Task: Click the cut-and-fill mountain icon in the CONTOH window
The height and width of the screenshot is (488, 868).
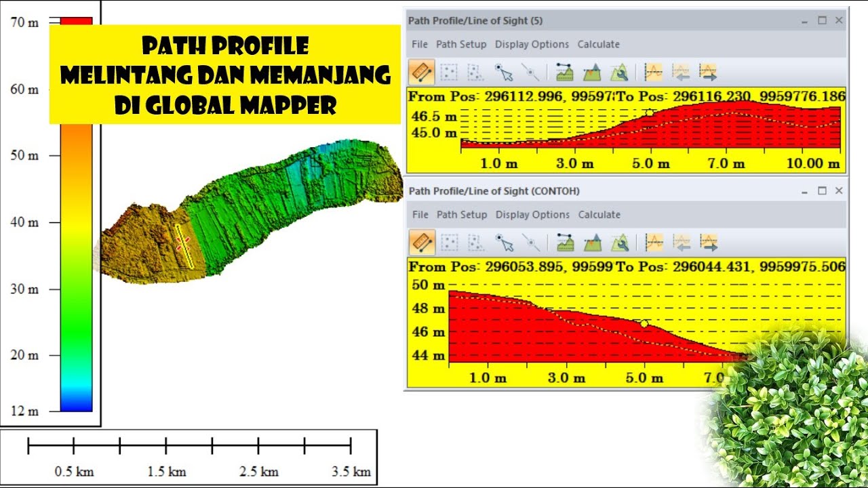Action: 592,243
